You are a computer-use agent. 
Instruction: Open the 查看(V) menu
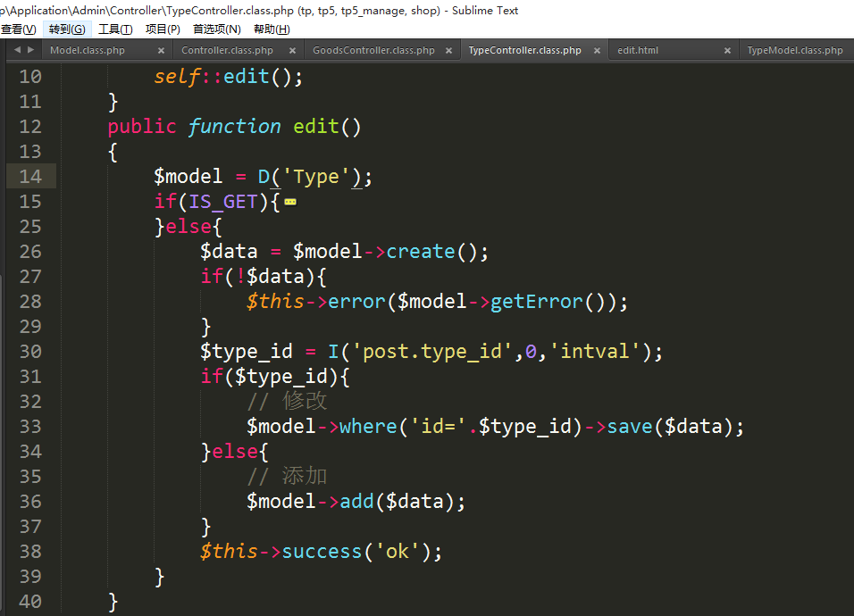(18, 29)
